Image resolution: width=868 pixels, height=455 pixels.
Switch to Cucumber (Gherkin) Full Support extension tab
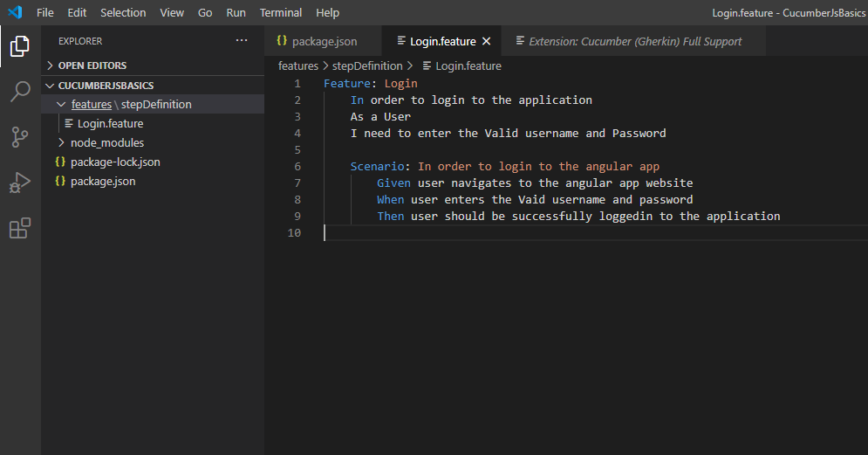click(634, 41)
